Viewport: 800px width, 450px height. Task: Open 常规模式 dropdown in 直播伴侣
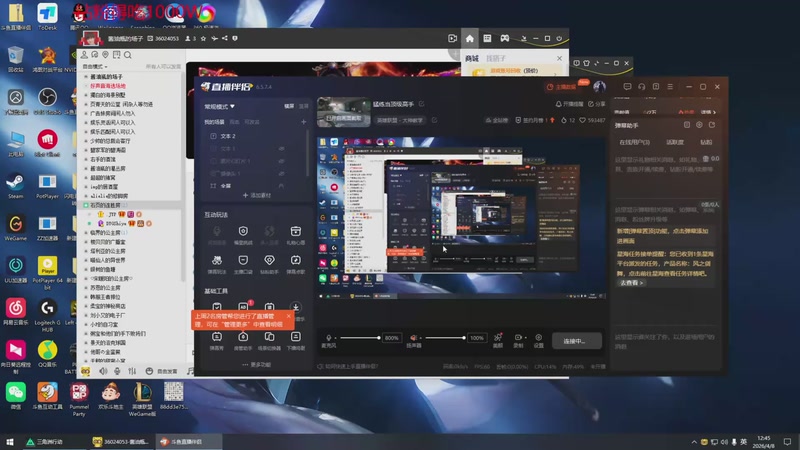(219, 107)
